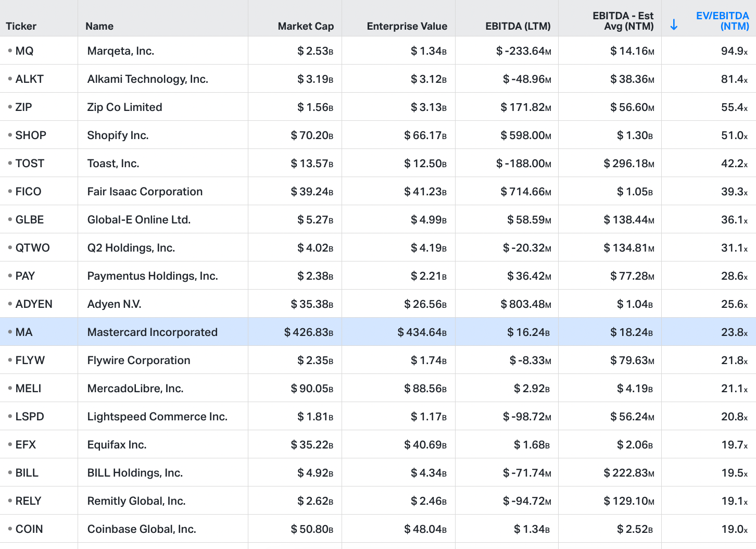Click the Name column header
This screenshot has width=756, height=549.
[99, 26]
